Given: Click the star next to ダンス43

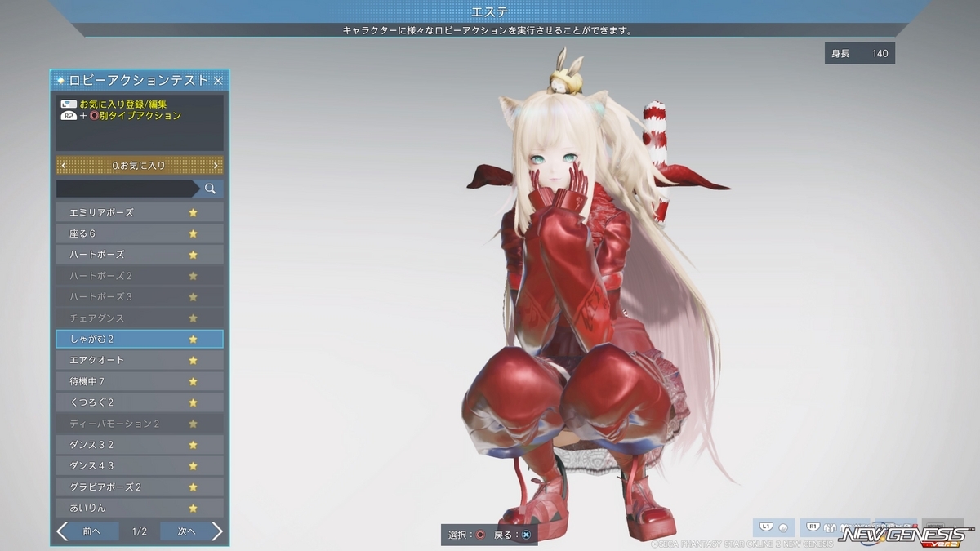Looking at the screenshot, I should (x=194, y=466).
